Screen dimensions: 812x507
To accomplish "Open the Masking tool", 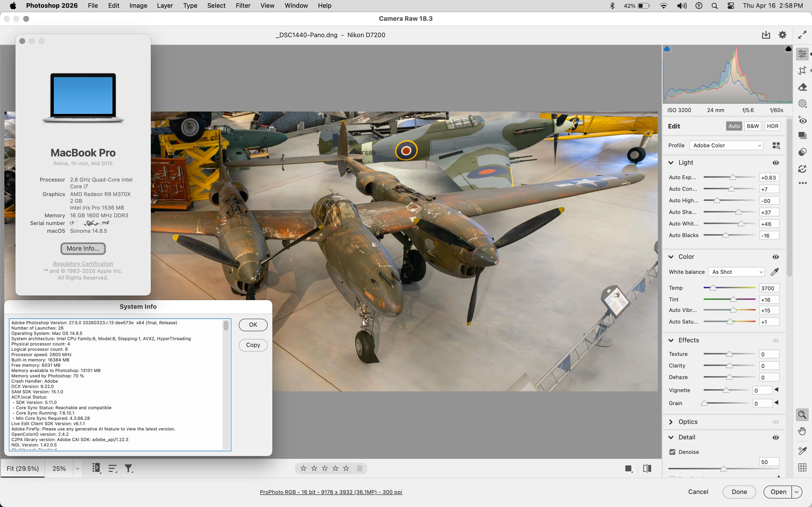I will 802,104.
